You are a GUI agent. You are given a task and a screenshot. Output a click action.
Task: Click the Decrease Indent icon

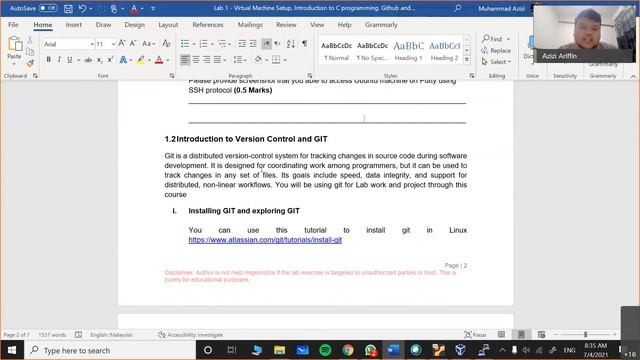click(x=242, y=44)
